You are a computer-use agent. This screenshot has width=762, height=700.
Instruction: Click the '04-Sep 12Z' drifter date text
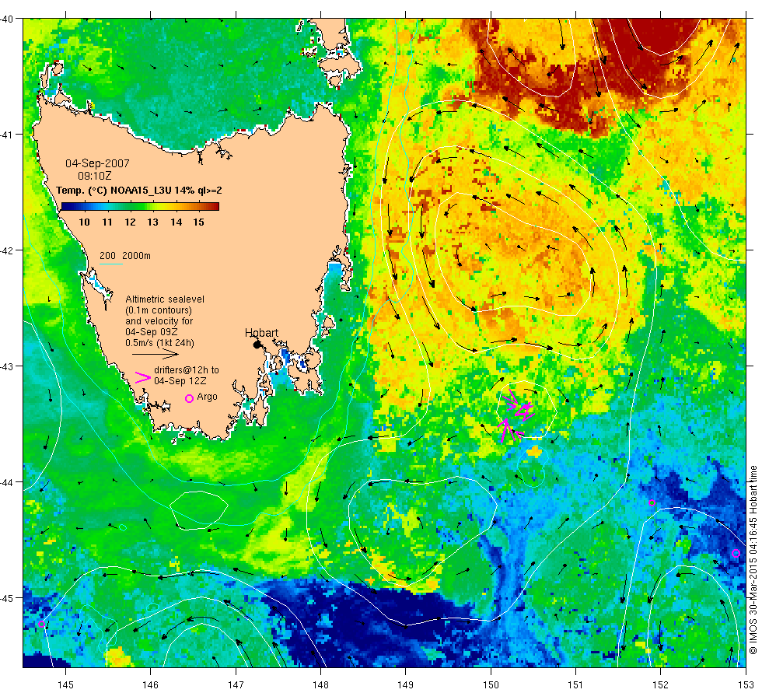coord(180,380)
